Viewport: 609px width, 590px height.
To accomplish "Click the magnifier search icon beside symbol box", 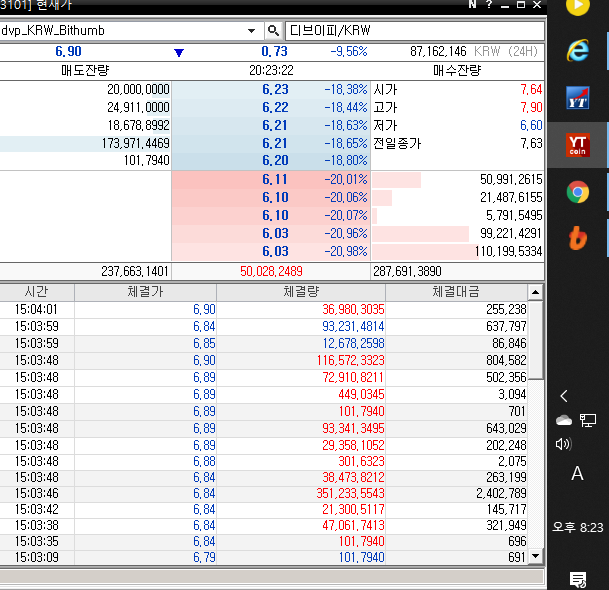I will click(x=273, y=30).
